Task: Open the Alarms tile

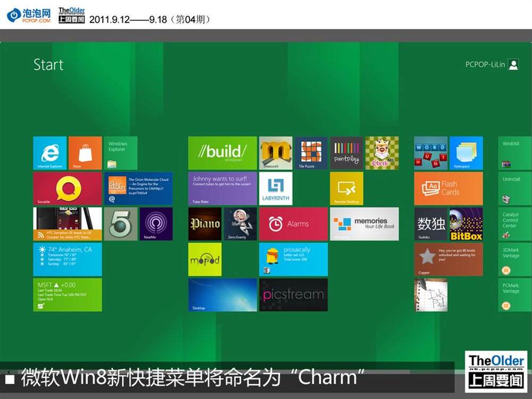Action: pyautogui.click(x=294, y=224)
